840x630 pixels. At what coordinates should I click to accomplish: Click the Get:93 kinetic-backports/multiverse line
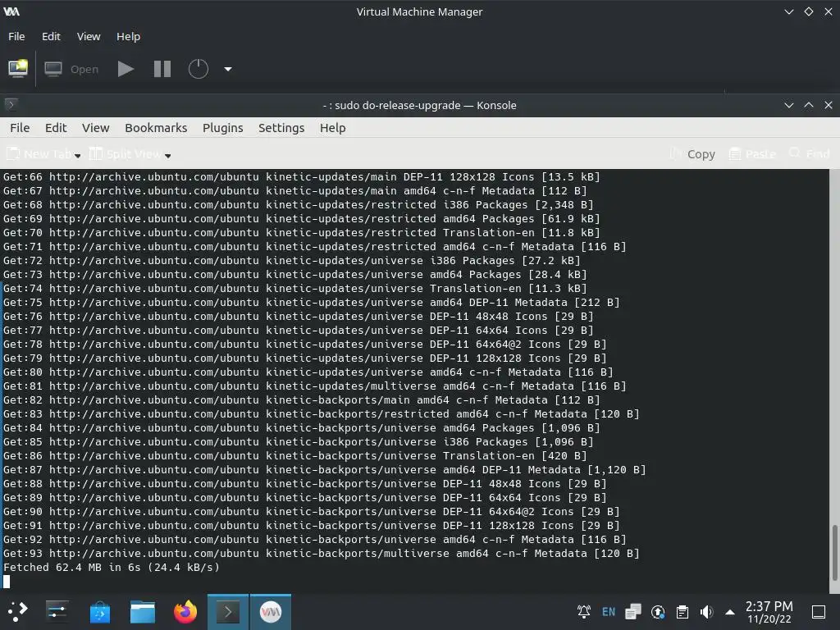point(322,554)
